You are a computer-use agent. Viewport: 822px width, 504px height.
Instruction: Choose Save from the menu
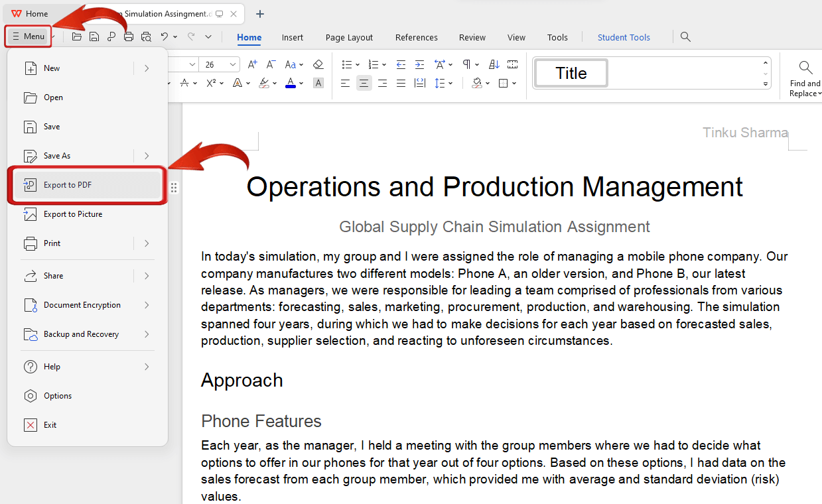coord(88,127)
